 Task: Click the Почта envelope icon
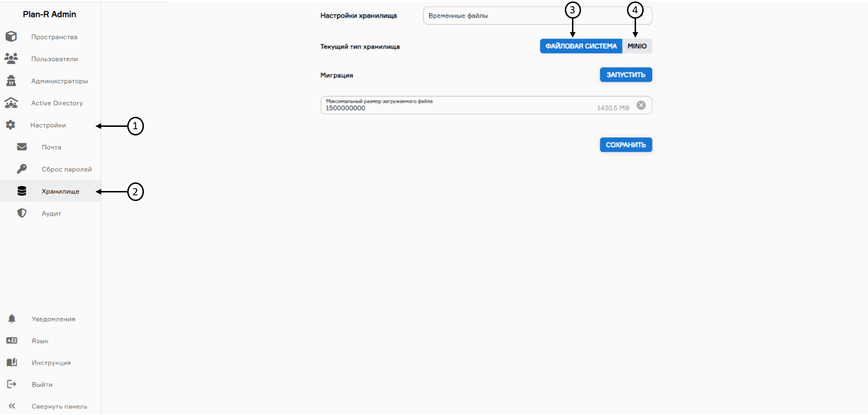tap(22, 147)
